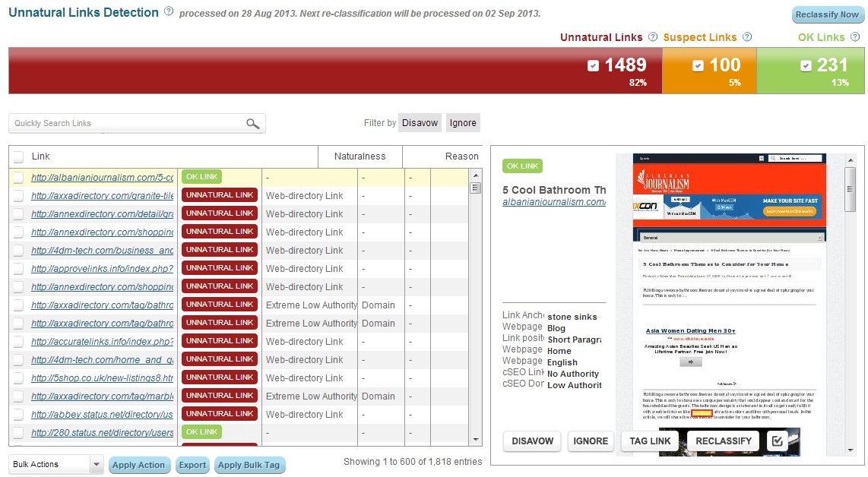This screenshot has width=868, height=477.
Task: Click the help icon next to Suspect Links label
Action: [x=747, y=37]
